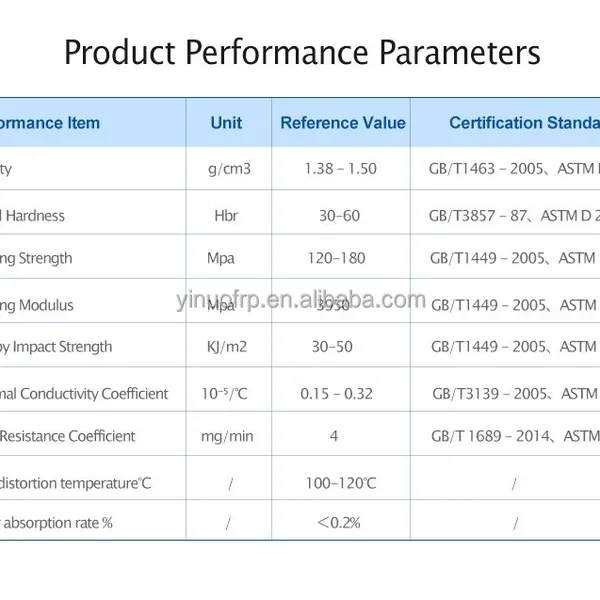Click the Certification Standard column header
600x600 pixels.
(x=525, y=123)
